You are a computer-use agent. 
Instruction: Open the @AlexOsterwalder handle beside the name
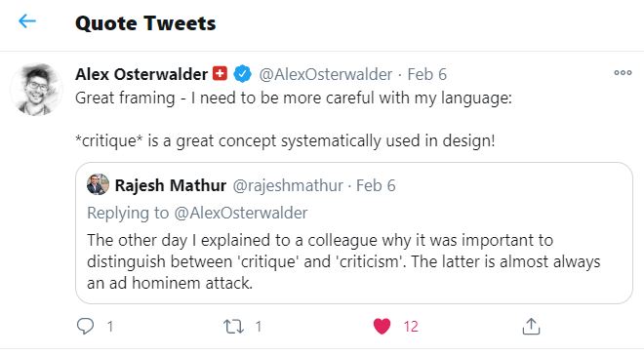(325, 75)
